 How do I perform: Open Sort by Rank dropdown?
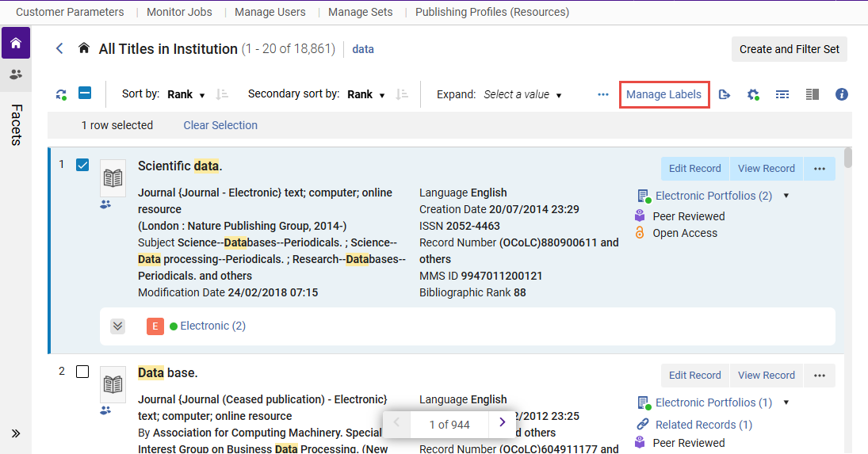pyautogui.click(x=186, y=94)
